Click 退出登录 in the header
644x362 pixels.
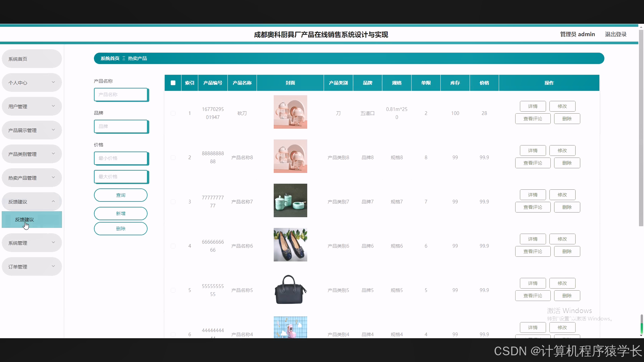click(x=615, y=34)
